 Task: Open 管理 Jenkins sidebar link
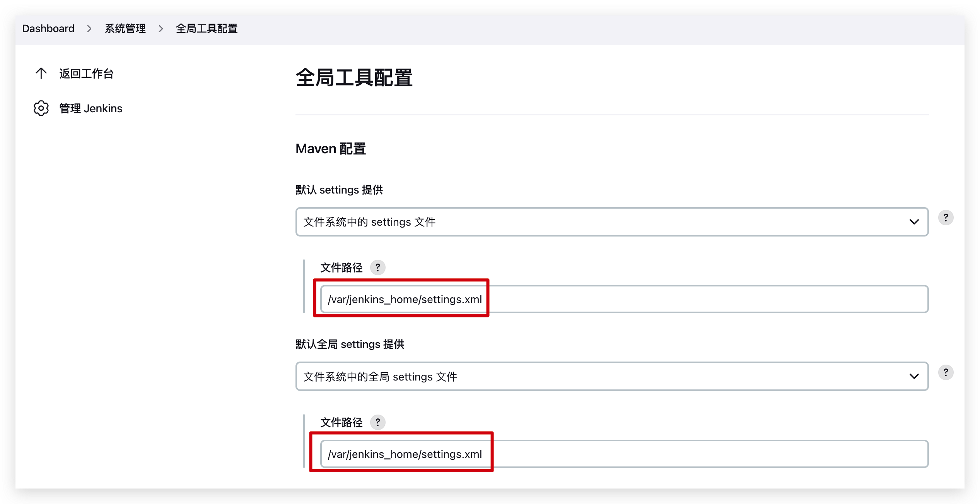click(x=90, y=108)
